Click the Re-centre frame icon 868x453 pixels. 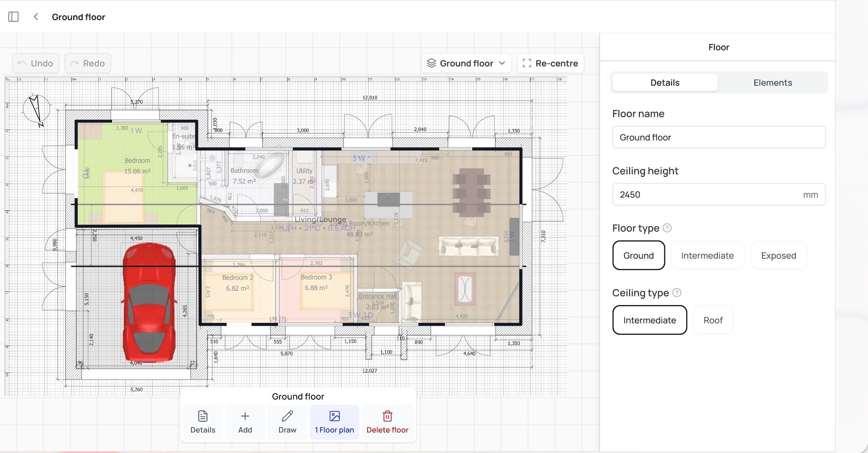tap(526, 63)
